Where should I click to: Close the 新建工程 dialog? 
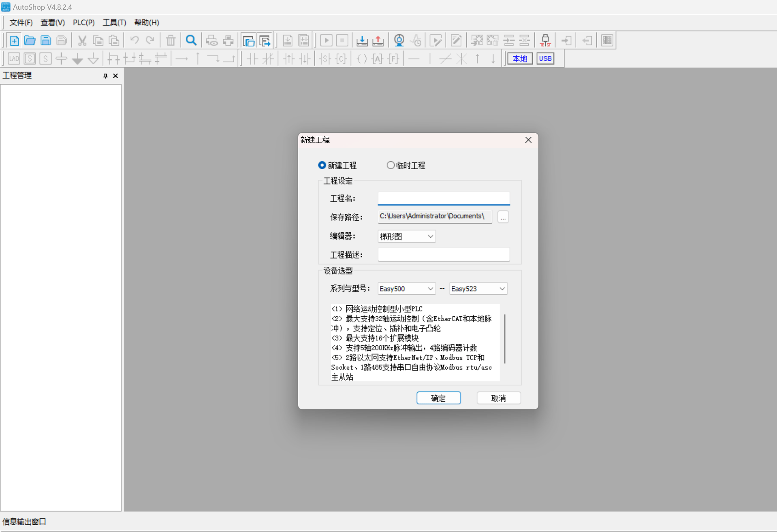click(528, 140)
